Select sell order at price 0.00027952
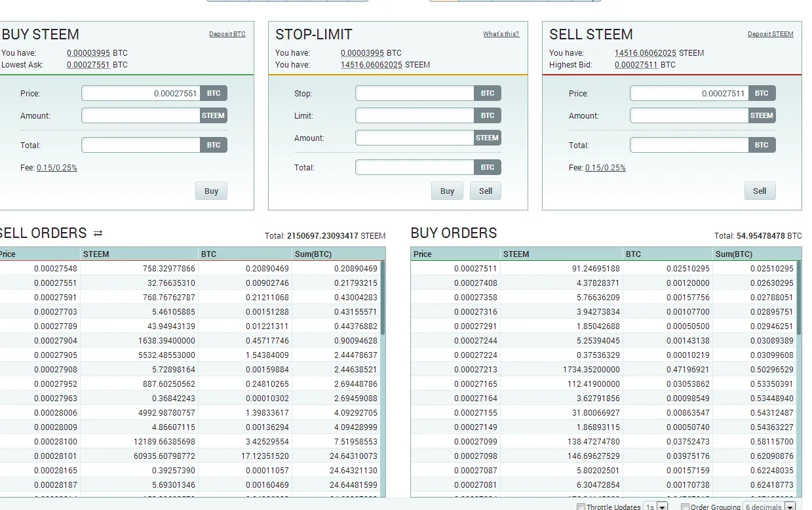Image resolution: width=812 pixels, height=510 pixels. click(x=189, y=384)
